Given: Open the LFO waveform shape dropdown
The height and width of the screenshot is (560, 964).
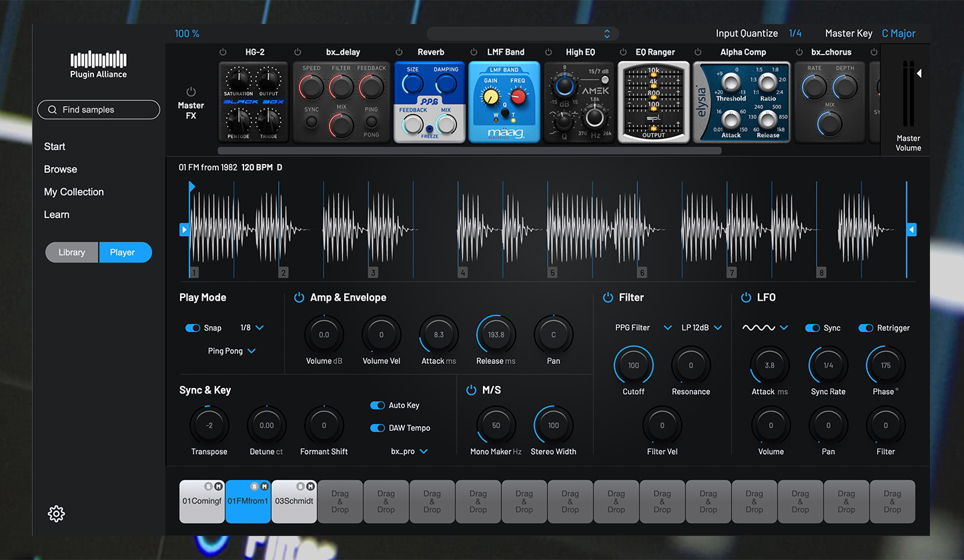Looking at the screenshot, I should [765, 328].
